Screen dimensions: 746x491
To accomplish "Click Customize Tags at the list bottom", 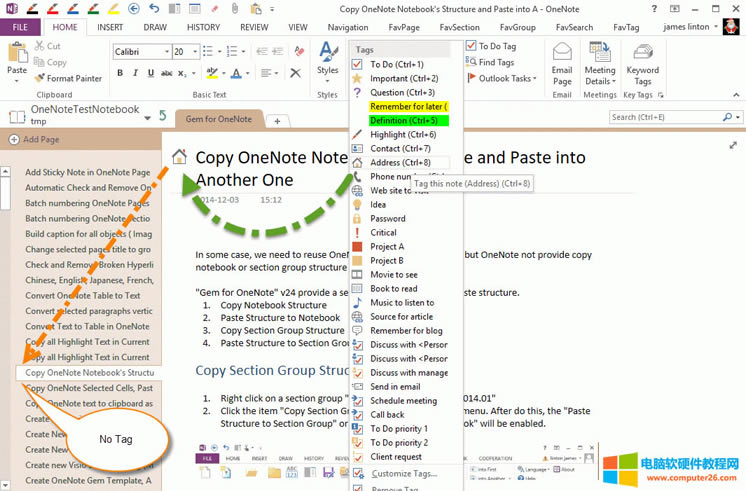I will (x=402, y=472).
